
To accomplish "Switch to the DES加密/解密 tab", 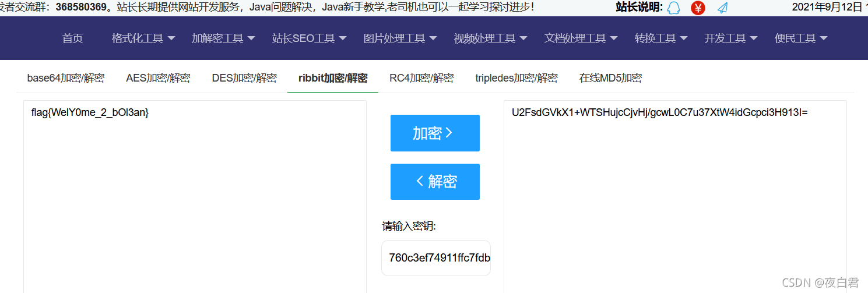I will [x=244, y=78].
